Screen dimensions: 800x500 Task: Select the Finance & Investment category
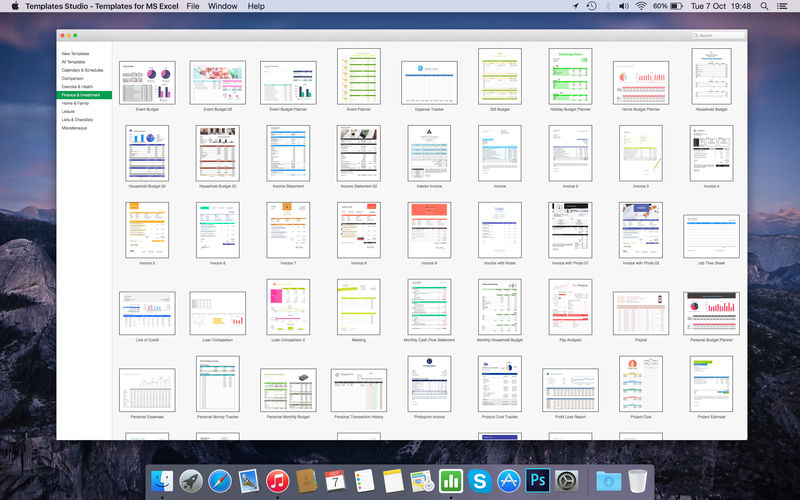tap(84, 95)
